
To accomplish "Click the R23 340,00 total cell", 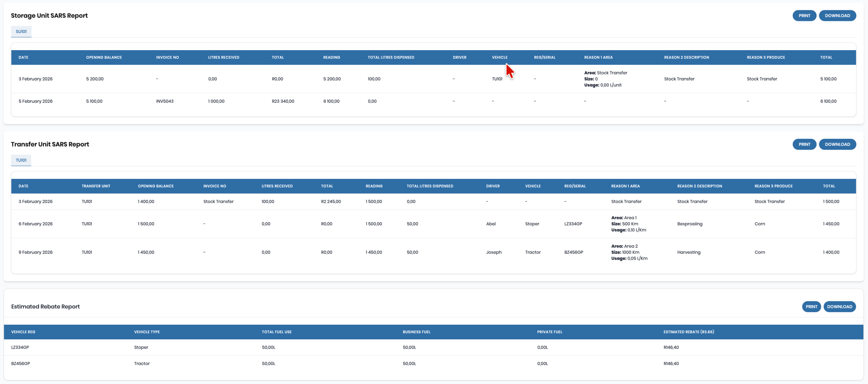I will pyautogui.click(x=283, y=101).
